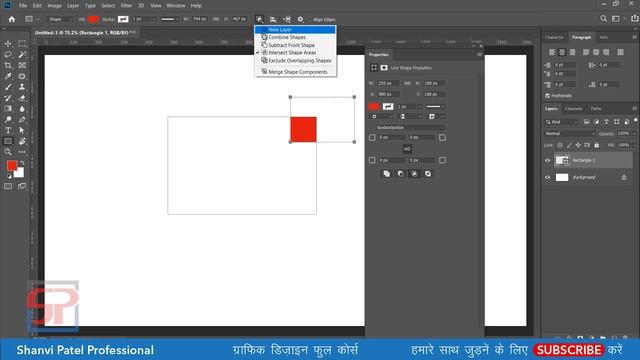Open the Shape tool mode dropdown
The image size is (640, 360).
60,19
